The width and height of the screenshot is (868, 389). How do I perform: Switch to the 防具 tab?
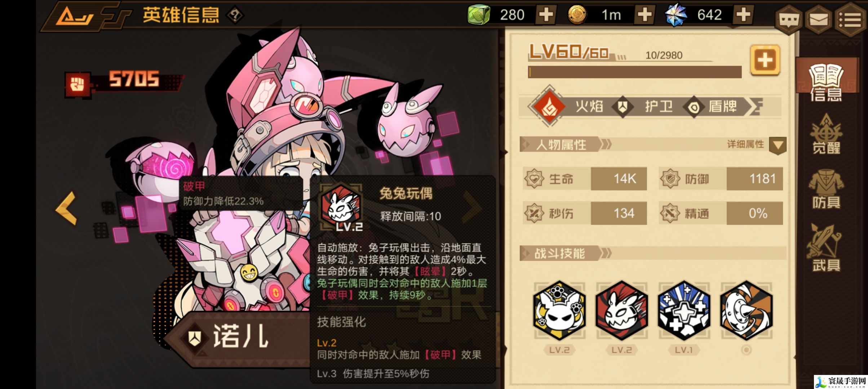tap(826, 190)
